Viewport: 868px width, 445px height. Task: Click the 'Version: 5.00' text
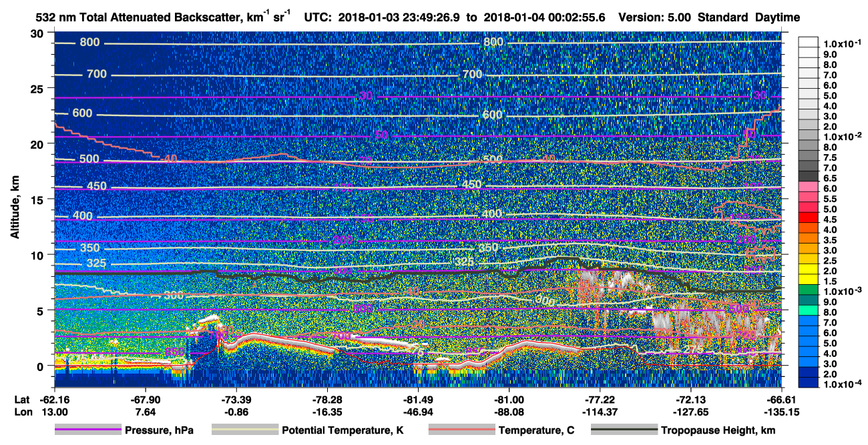(x=656, y=18)
